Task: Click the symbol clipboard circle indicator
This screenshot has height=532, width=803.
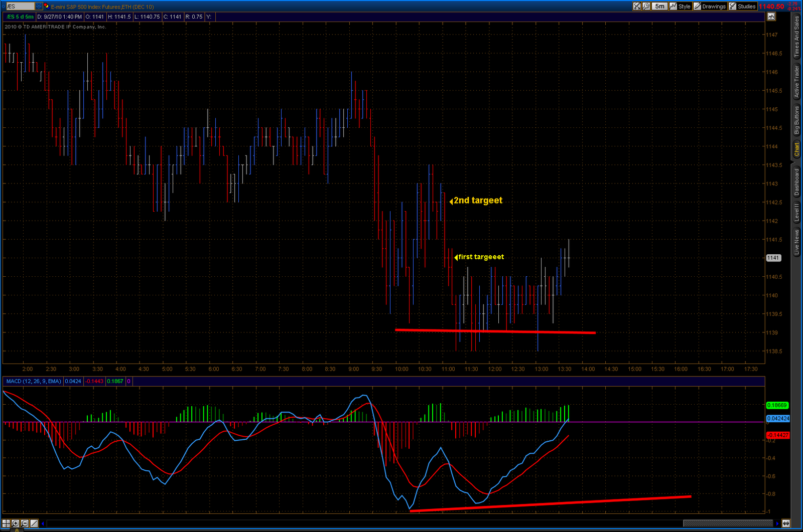Action: tap(4, 7)
